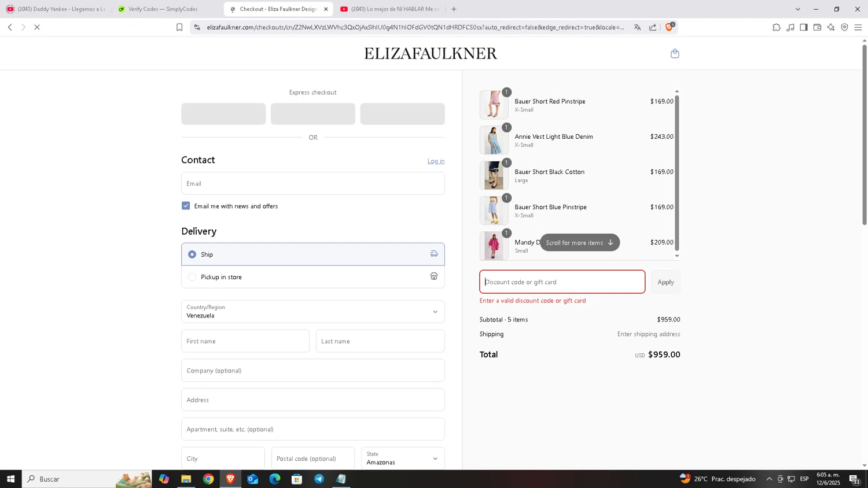Expand the State dropdown showing Amazonas
The image size is (868, 488).
403,459
